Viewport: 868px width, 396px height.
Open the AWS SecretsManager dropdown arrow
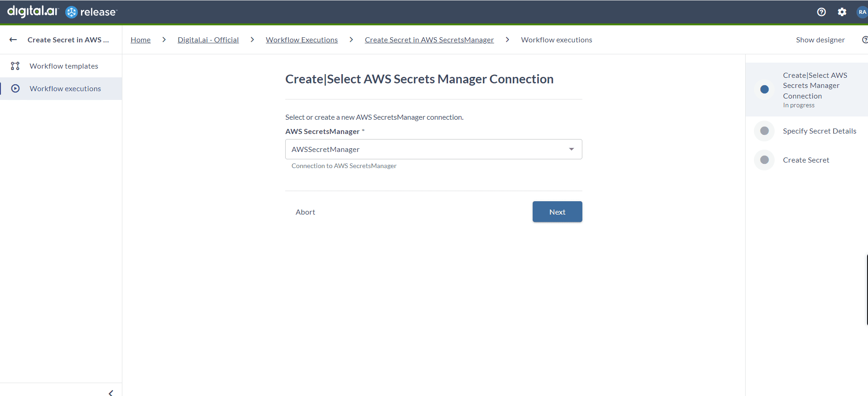(x=571, y=149)
